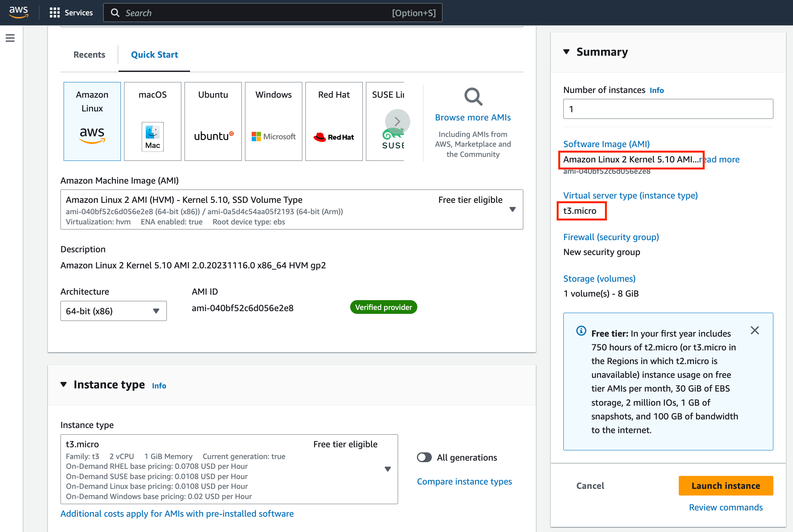Expand the t3.micro instance type dropdown
The height and width of the screenshot is (532, 793).
pos(387,469)
